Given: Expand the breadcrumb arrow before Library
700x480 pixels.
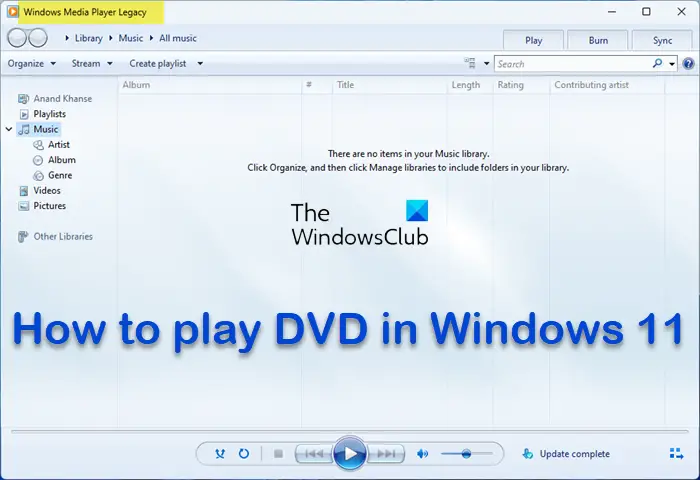Looking at the screenshot, I should pyautogui.click(x=67, y=38).
